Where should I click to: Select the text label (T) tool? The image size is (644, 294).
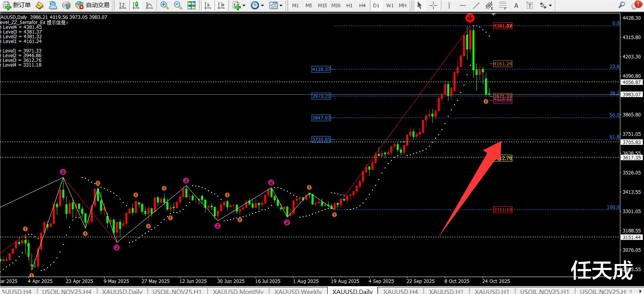point(530,5)
